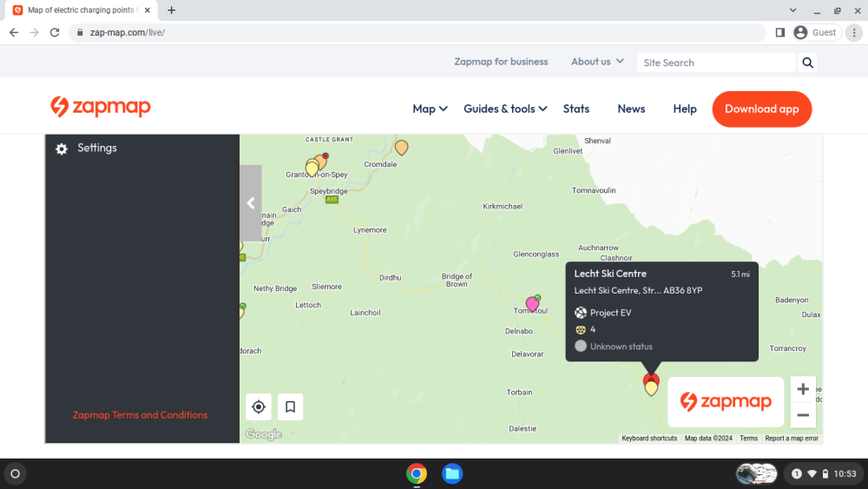The width and height of the screenshot is (868, 489).
Task: Open the Help page
Action: pos(685,109)
